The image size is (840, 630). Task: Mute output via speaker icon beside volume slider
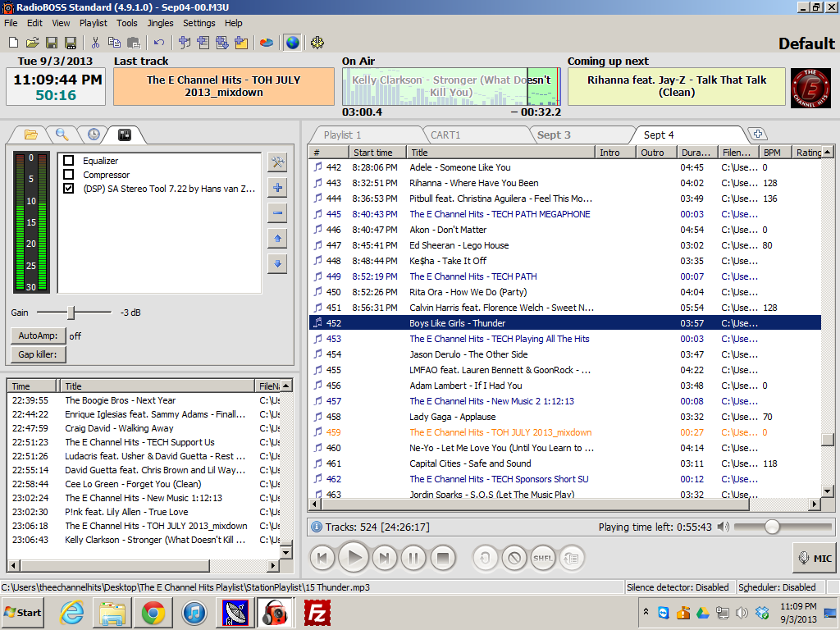724,527
